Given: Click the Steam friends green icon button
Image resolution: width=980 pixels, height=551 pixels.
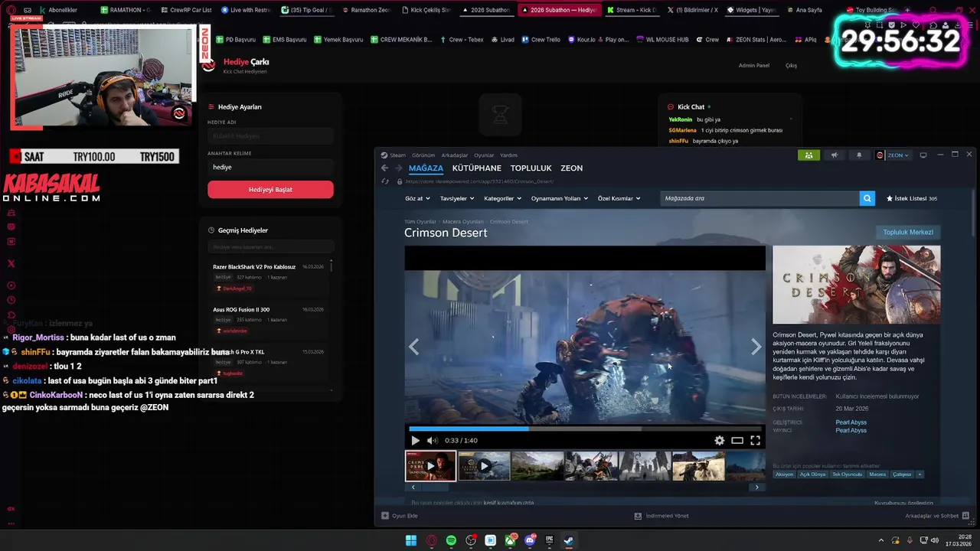Looking at the screenshot, I should point(808,155).
